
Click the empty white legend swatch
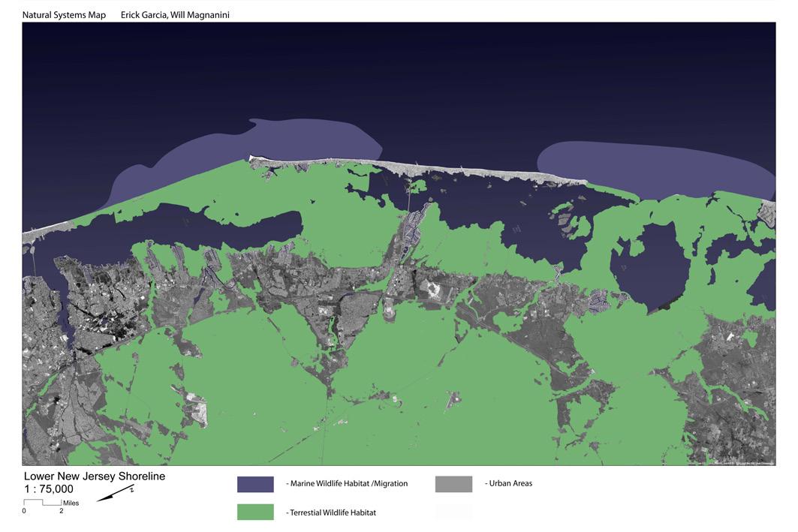pyautogui.click(x=453, y=512)
